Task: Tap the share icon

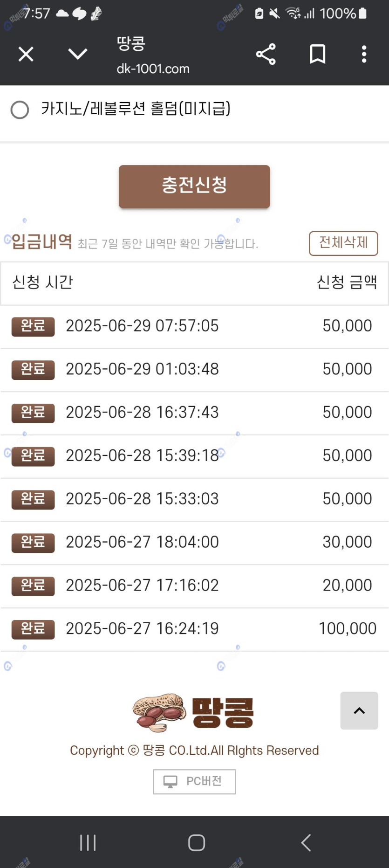Action: click(266, 55)
